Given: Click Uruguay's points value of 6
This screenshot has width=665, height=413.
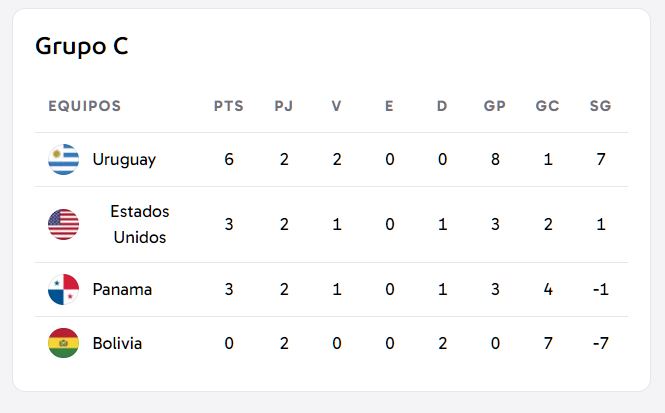Looking at the screenshot, I should [x=229, y=159].
